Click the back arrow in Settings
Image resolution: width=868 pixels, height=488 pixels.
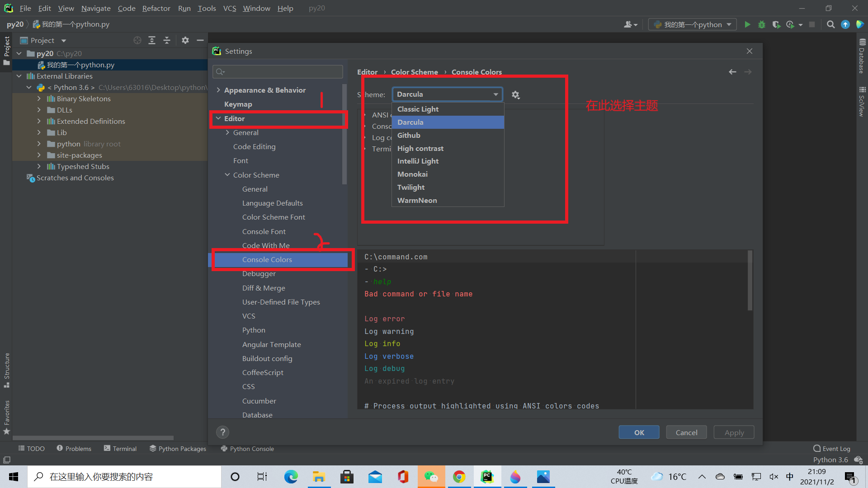pos(732,72)
